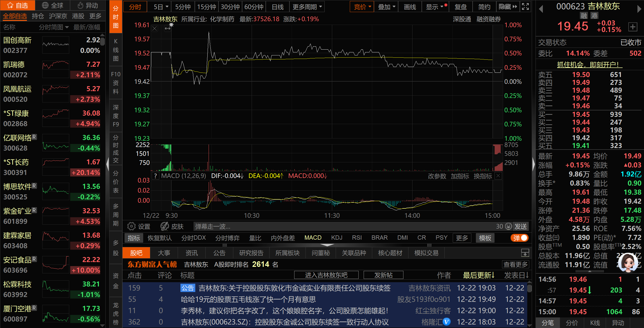Collapse the left watchlist panel arrow
Screen dimensions: 644x328
[x=108, y=164]
